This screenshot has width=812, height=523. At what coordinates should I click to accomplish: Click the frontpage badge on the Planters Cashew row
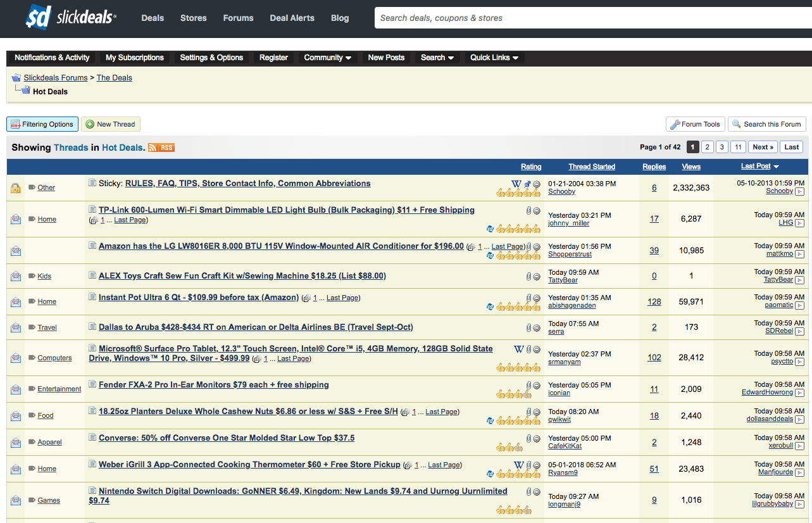click(490, 420)
